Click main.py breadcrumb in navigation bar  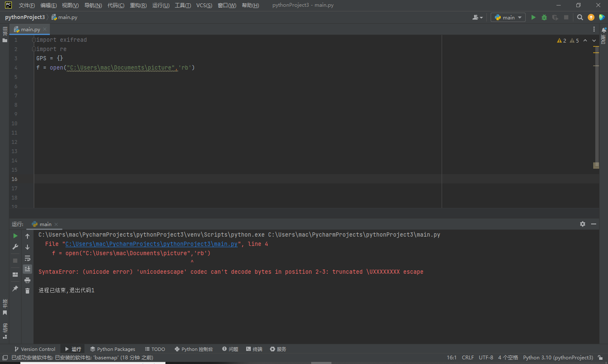(x=65, y=17)
